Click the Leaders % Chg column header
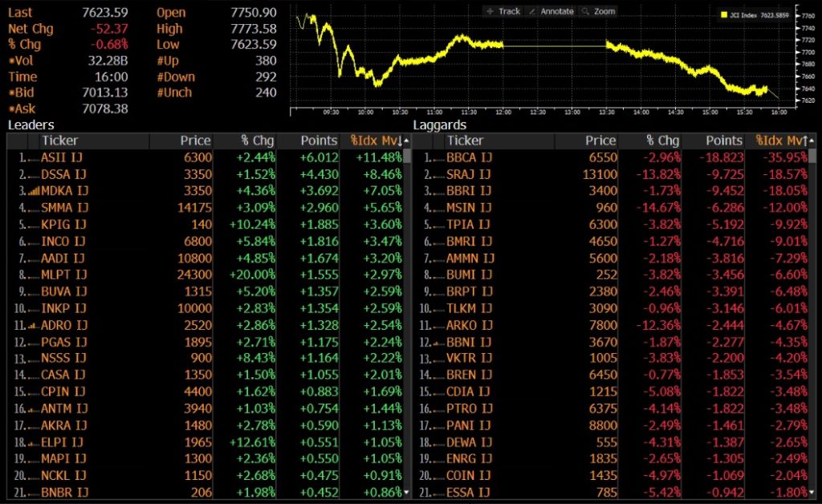 point(258,140)
